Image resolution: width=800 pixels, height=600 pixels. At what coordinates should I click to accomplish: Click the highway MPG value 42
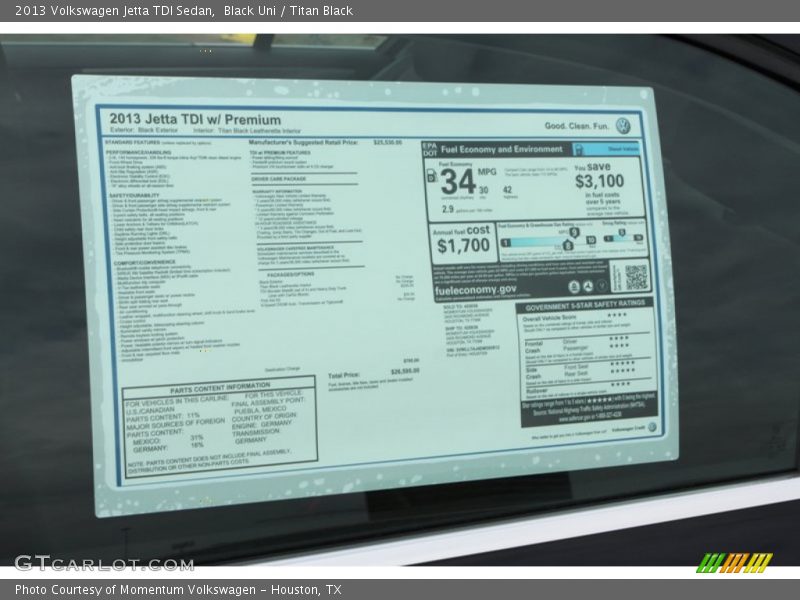(508, 189)
